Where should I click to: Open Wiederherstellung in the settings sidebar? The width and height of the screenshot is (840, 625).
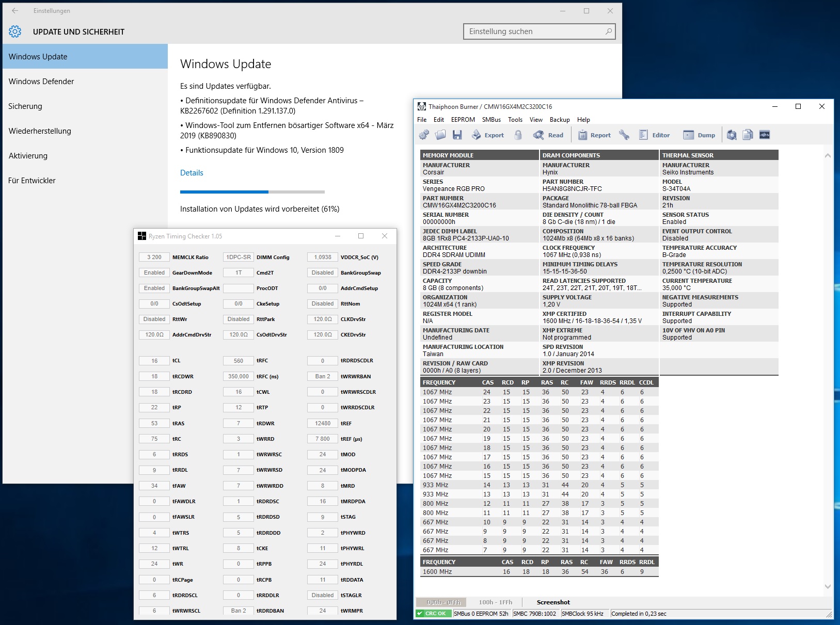[x=85, y=131]
